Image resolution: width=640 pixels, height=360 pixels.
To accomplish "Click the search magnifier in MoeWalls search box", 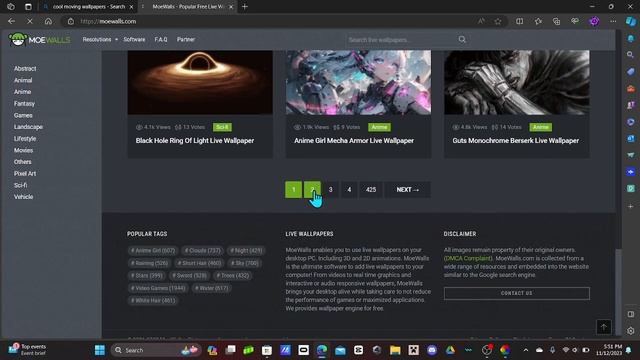I will coord(462,40).
